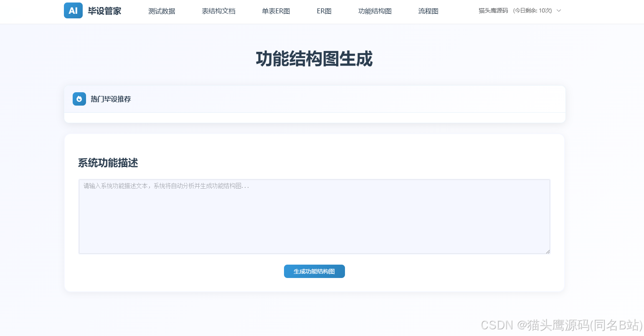Screen dimensions: 644x336
Task: Open the 测试数据 menu item
Action: 162,11
